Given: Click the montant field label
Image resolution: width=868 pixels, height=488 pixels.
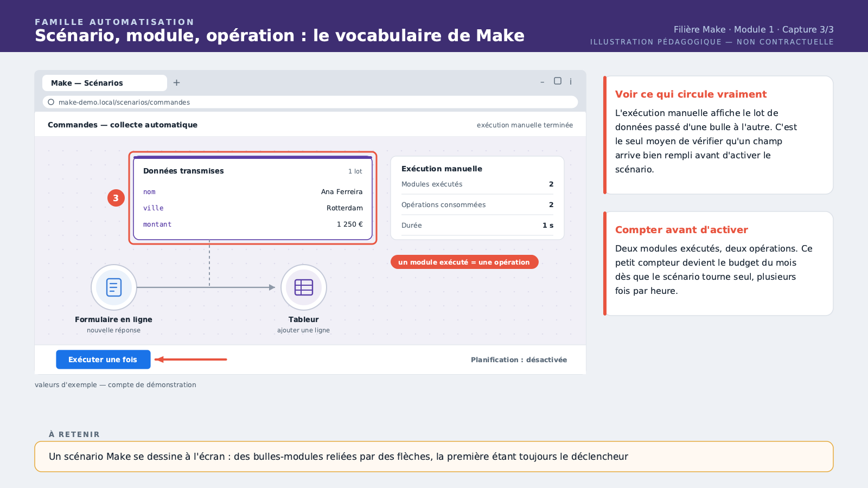Looking at the screenshot, I should click(157, 224).
